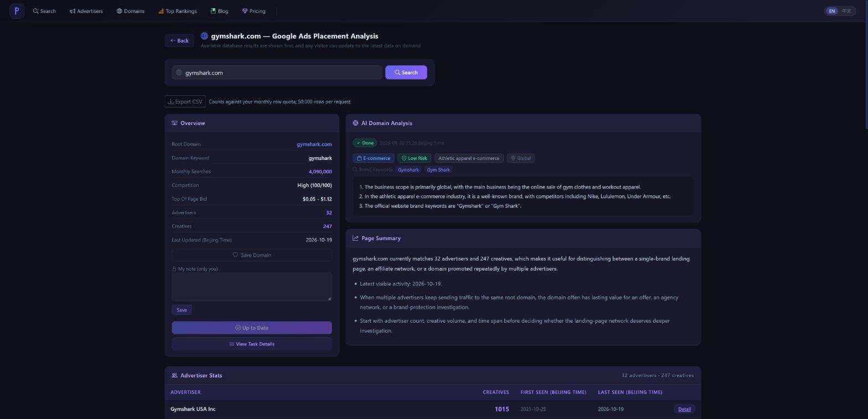Open Search in top navigation
This screenshot has height=419, width=868.
pos(44,11)
